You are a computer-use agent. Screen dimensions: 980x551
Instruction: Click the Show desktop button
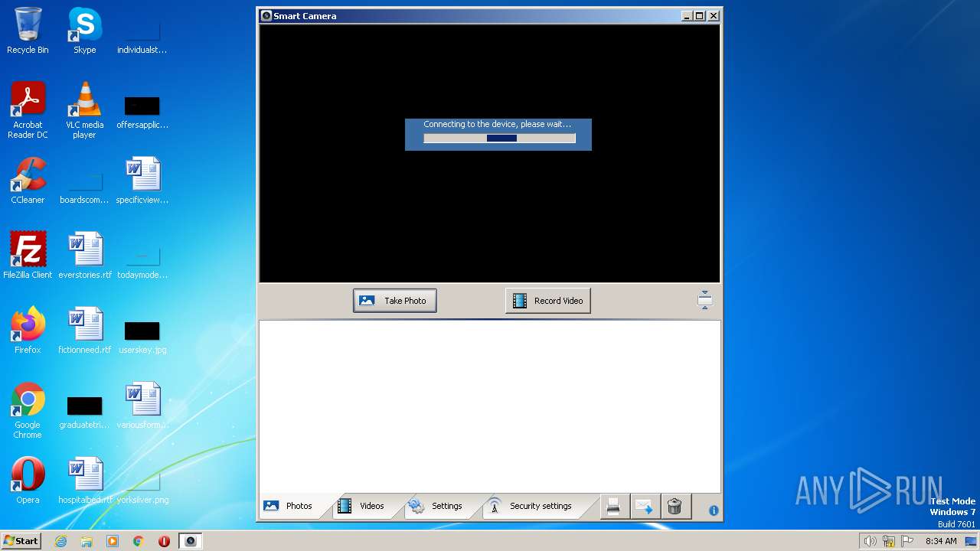pos(971,541)
